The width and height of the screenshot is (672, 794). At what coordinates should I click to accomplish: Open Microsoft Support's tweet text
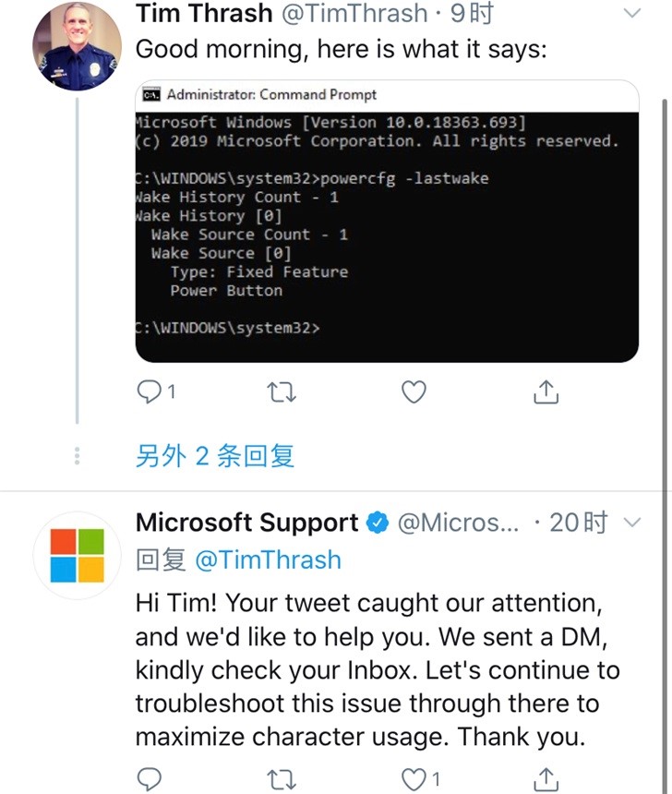point(377,670)
